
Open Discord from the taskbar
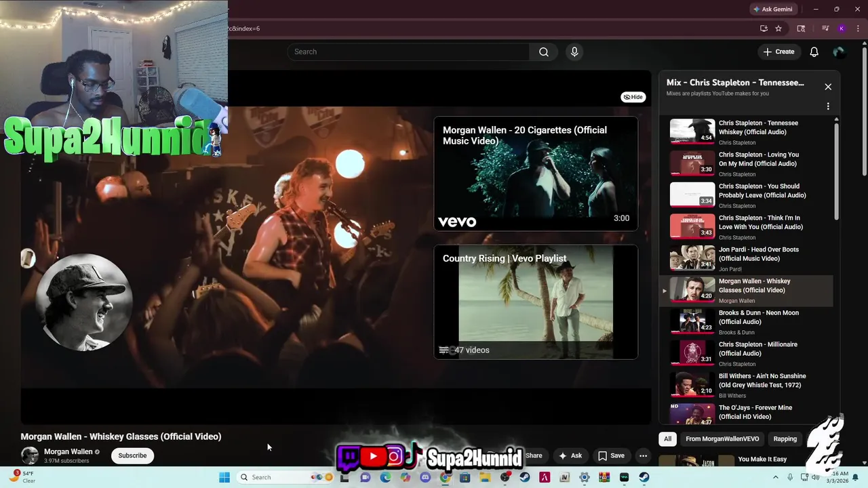point(425,477)
